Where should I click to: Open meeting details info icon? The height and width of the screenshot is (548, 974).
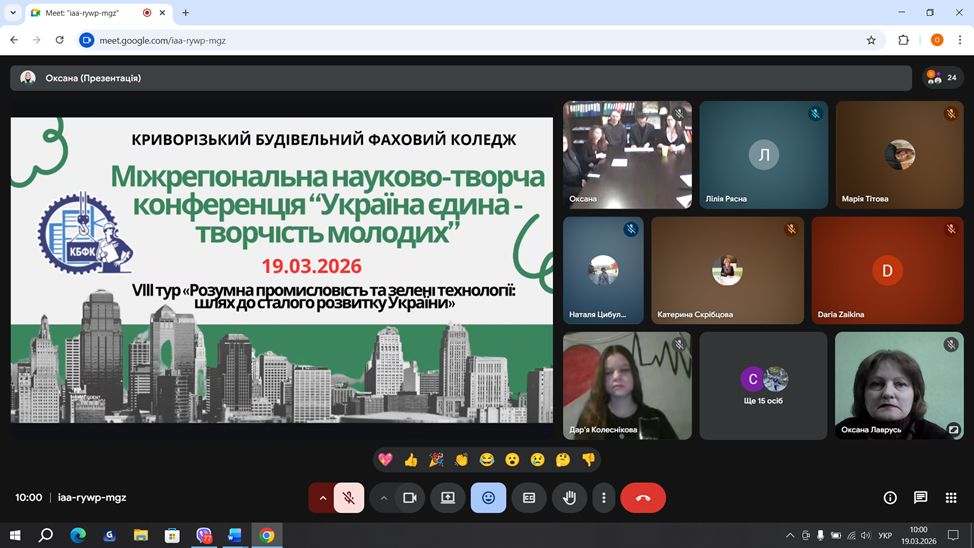pos(890,497)
